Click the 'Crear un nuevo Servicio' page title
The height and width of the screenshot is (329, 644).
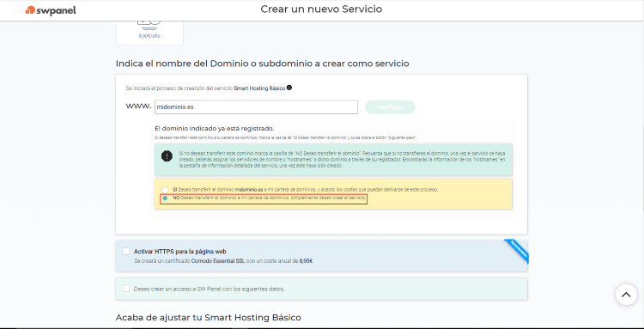tap(321, 9)
